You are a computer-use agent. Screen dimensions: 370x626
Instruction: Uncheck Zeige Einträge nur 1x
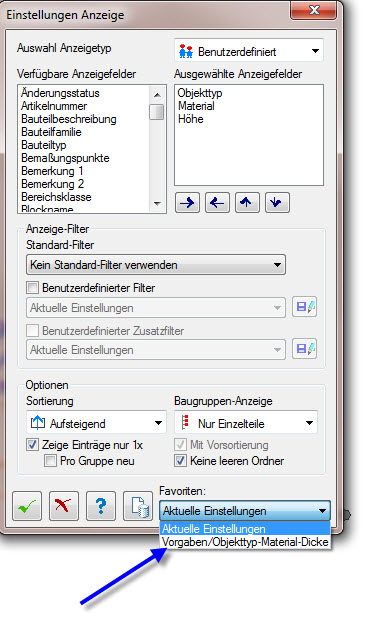click(32, 444)
